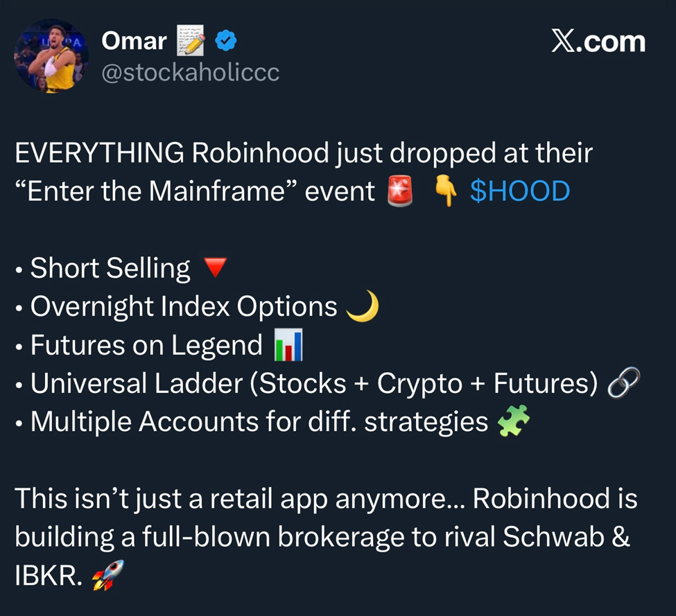676x616 pixels.
Task: Click the Omar display name
Action: 134,42
